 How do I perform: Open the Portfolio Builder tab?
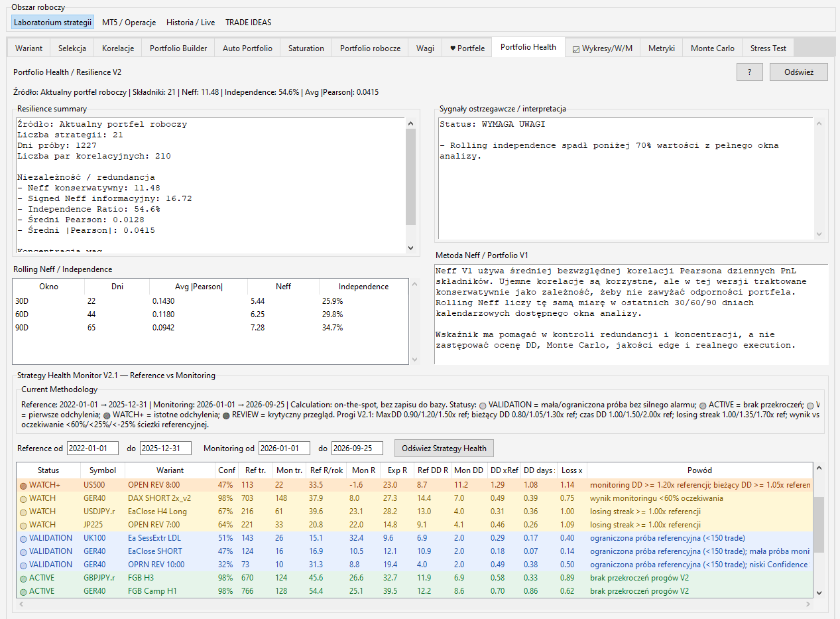pyautogui.click(x=178, y=48)
